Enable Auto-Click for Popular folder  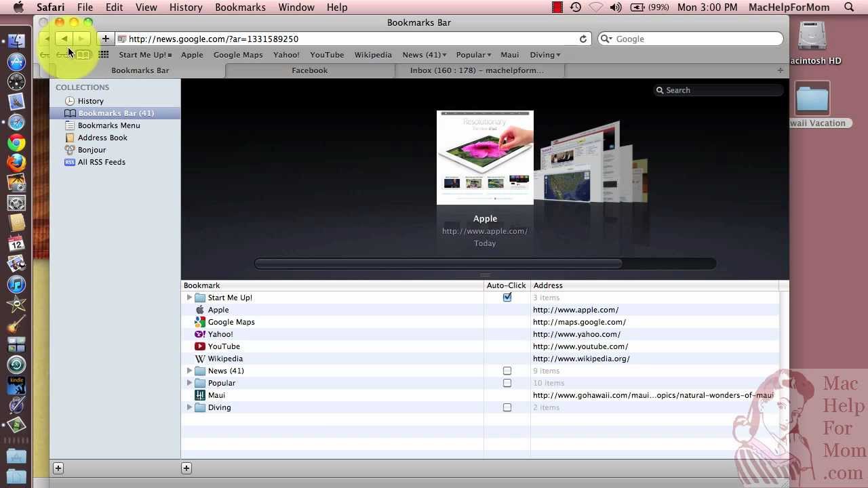click(x=507, y=383)
